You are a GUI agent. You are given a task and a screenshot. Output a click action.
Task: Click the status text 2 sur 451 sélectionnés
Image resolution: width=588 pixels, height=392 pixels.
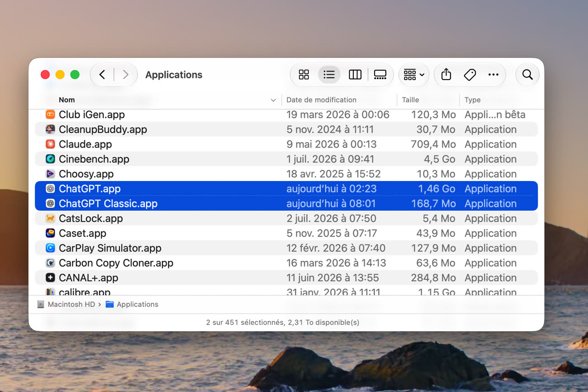pos(246,322)
